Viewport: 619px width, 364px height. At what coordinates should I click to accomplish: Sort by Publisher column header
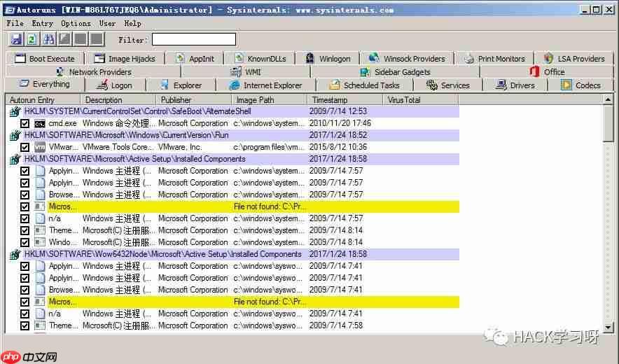click(x=193, y=100)
